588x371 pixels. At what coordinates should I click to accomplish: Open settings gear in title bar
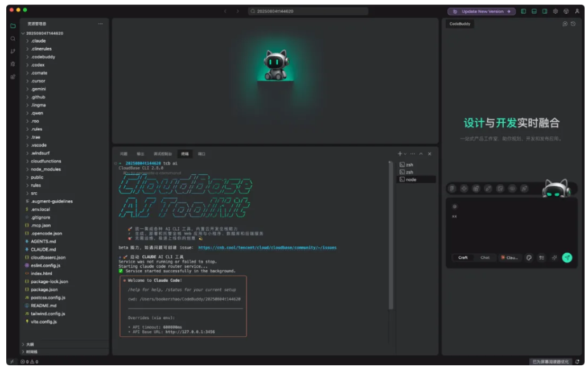coord(556,11)
